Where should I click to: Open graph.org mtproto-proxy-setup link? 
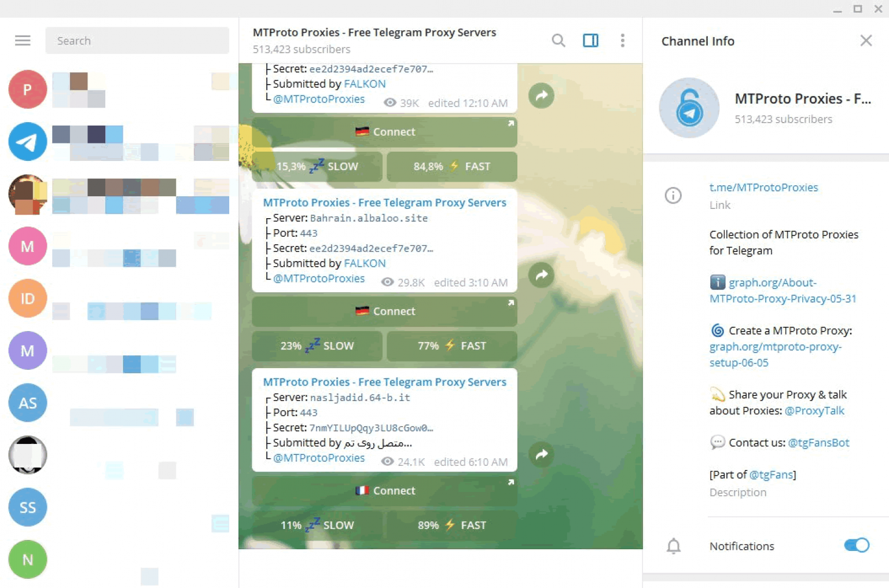coord(776,355)
